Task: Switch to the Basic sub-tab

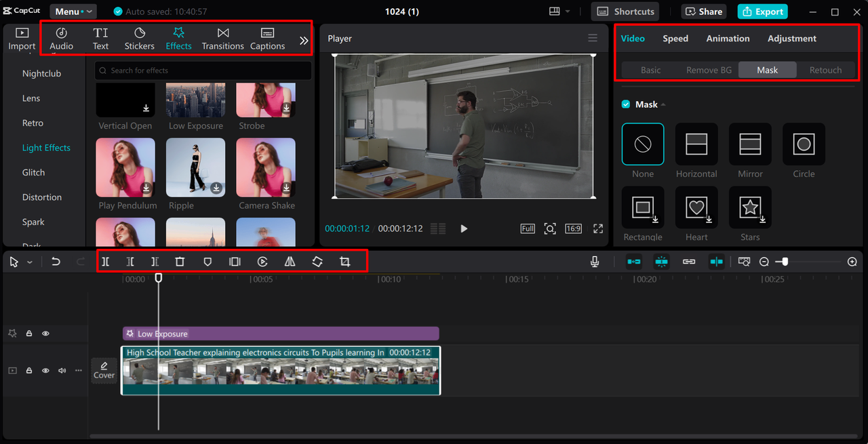Action: click(x=650, y=70)
